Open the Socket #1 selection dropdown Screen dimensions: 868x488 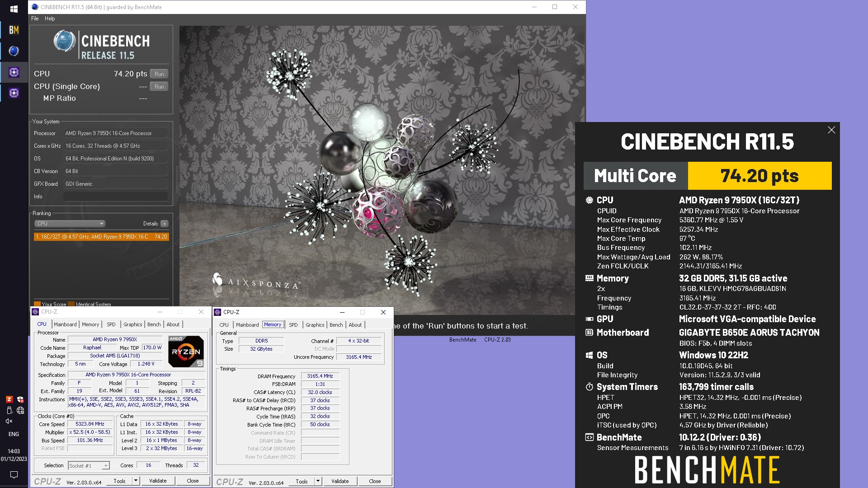[x=89, y=465]
